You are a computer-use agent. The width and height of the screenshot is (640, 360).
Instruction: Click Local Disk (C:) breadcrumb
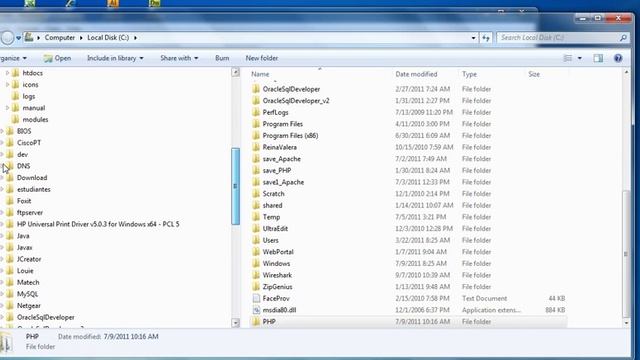[108, 38]
